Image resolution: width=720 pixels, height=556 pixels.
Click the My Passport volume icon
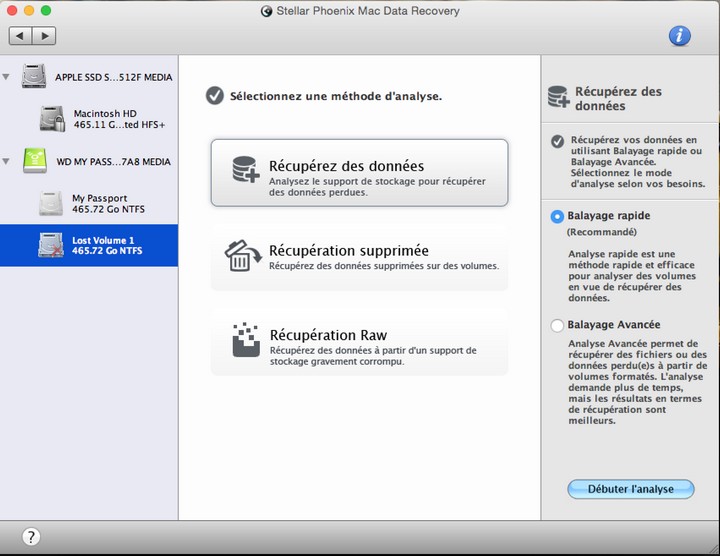tap(51, 203)
